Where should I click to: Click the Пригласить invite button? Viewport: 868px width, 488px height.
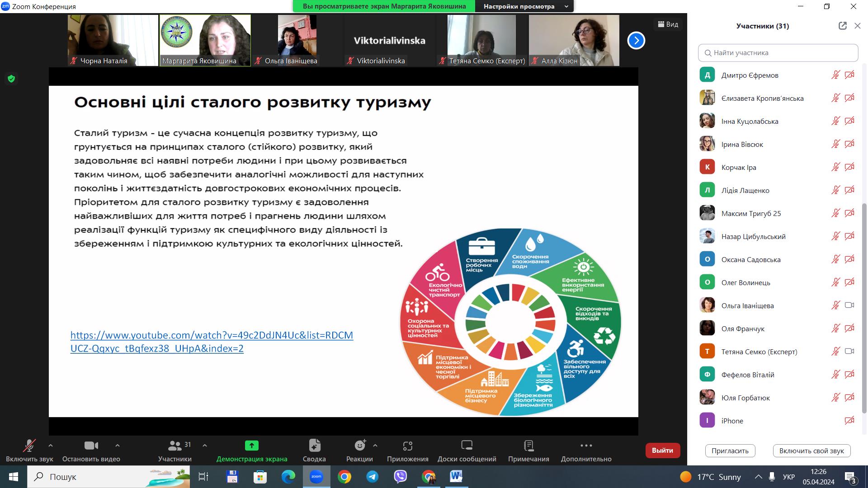(730, 450)
